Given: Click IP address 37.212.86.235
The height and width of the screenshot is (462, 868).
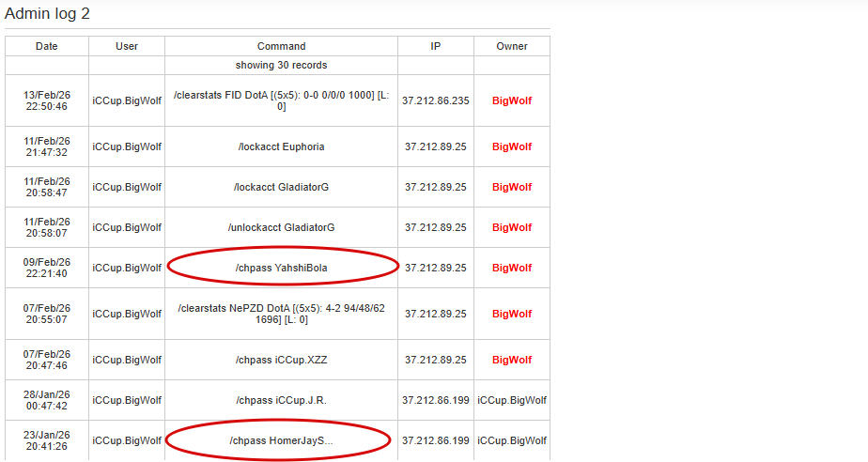Looking at the screenshot, I should 436,100.
